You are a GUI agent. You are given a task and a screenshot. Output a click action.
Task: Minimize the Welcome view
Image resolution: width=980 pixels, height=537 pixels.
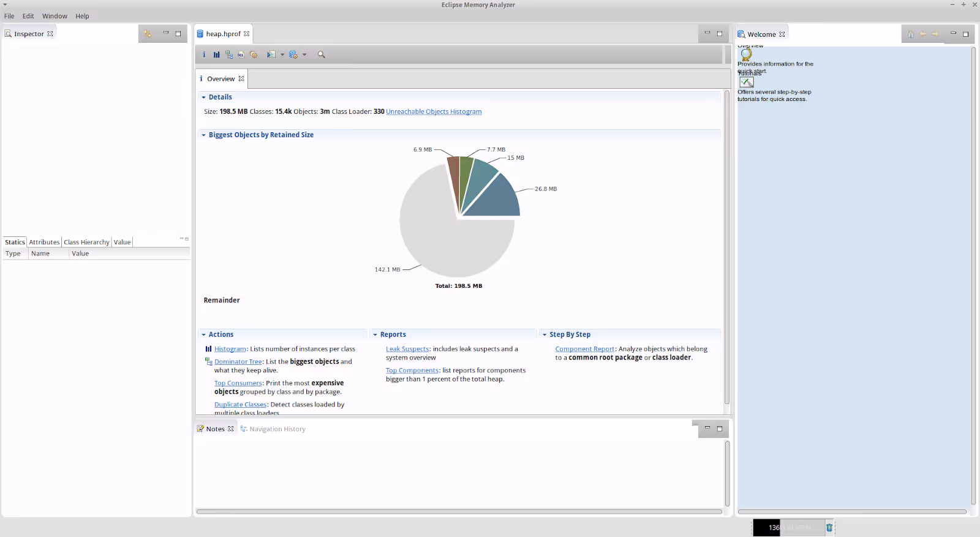coord(953,34)
